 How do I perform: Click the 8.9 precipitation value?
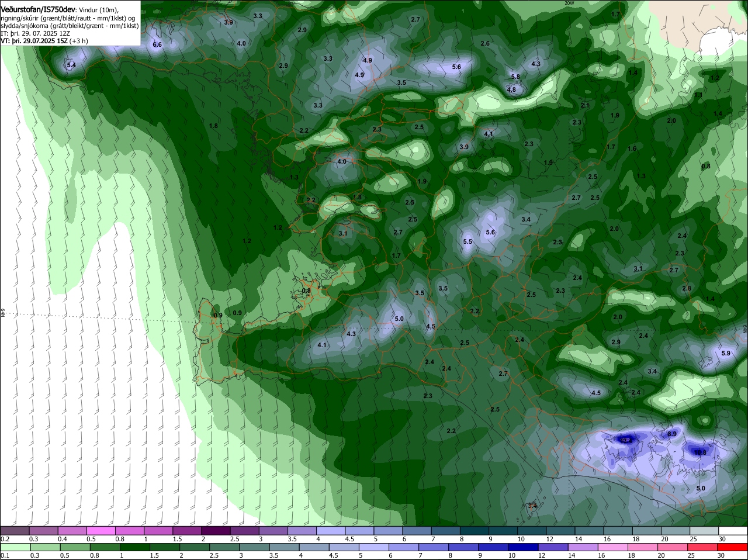click(x=672, y=434)
